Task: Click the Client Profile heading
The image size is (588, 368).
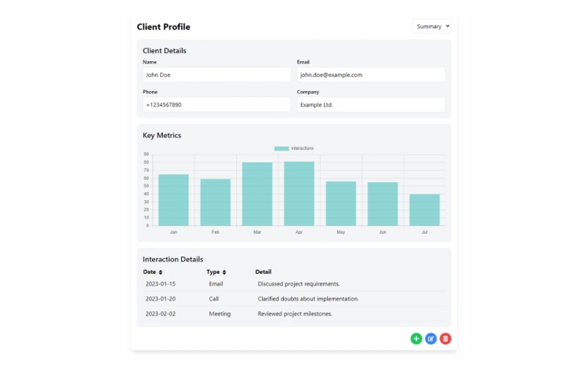Action: click(x=164, y=27)
